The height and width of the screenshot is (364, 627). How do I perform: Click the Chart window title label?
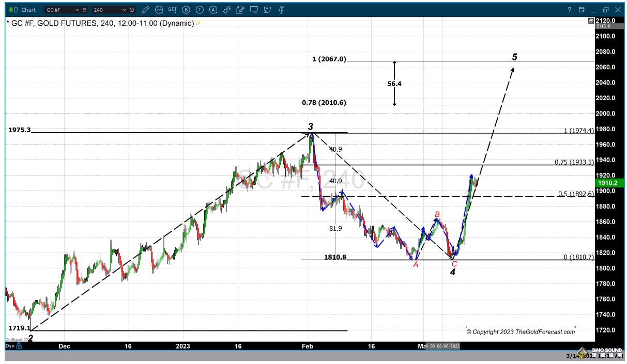coord(28,10)
